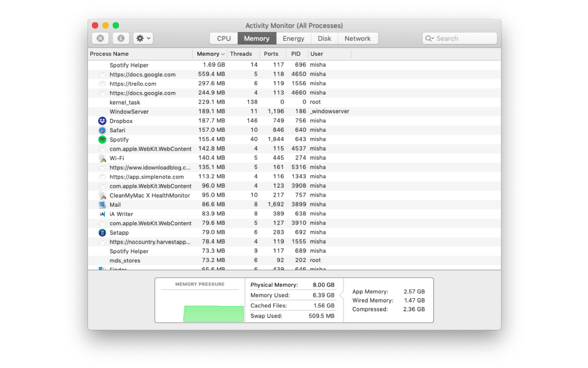Viewport: 588px width, 368px height.
Task: Select the Memory tab
Action: click(x=257, y=39)
